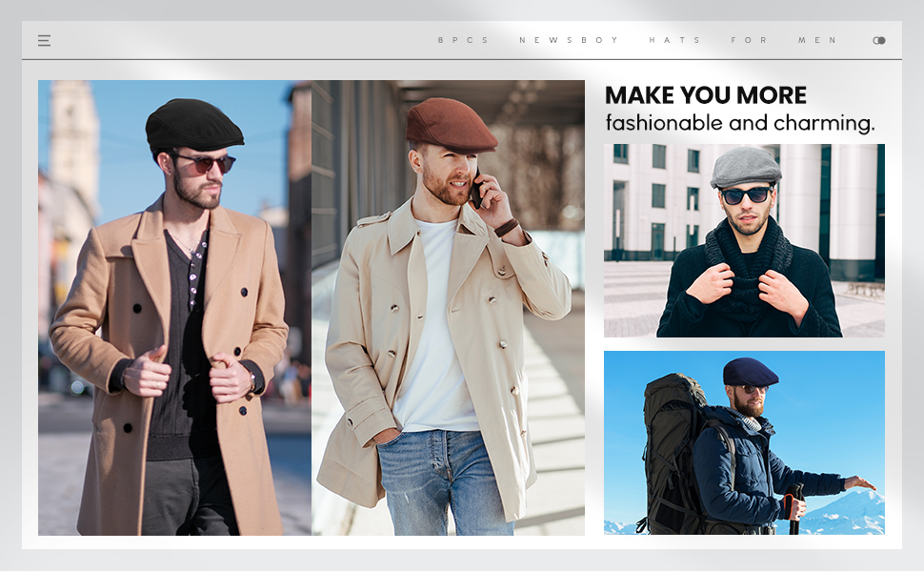924x572 pixels.
Task: Open photo of man in gray hat with scarf
Action: click(x=744, y=240)
